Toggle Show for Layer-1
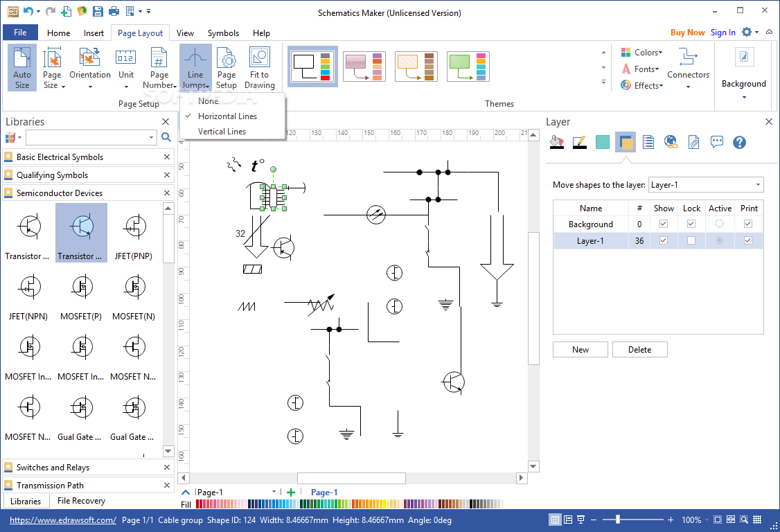Viewport: 780px width, 532px height. click(x=663, y=240)
